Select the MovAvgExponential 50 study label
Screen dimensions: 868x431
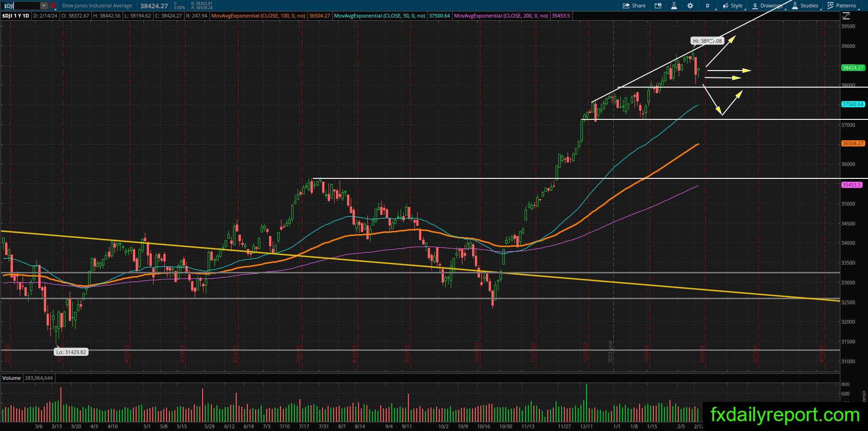click(x=379, y=16)
